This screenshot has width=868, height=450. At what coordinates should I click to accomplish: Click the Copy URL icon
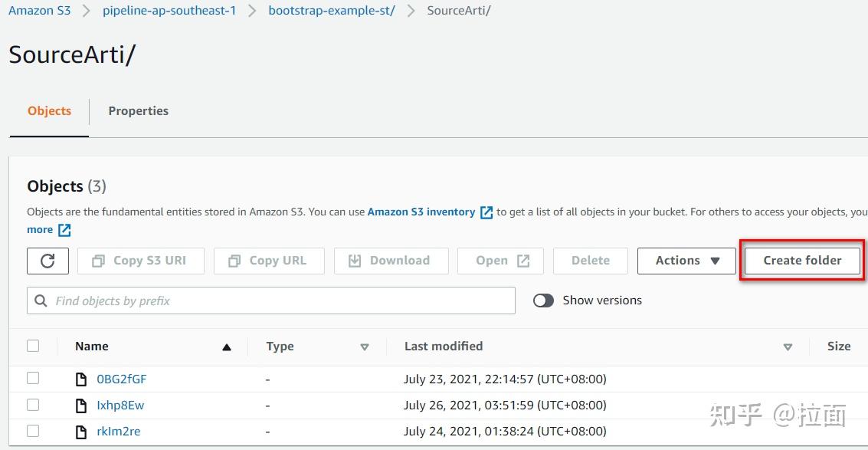[x=234, y=261]
